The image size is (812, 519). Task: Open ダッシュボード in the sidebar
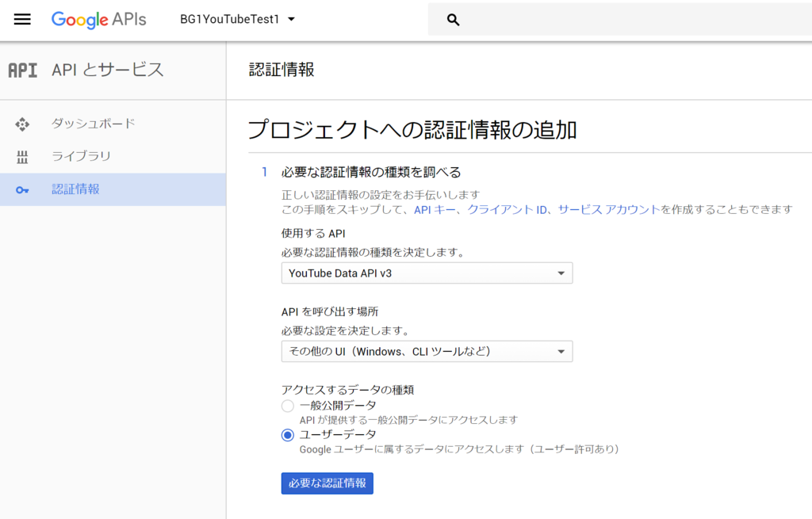click(113, 124)
